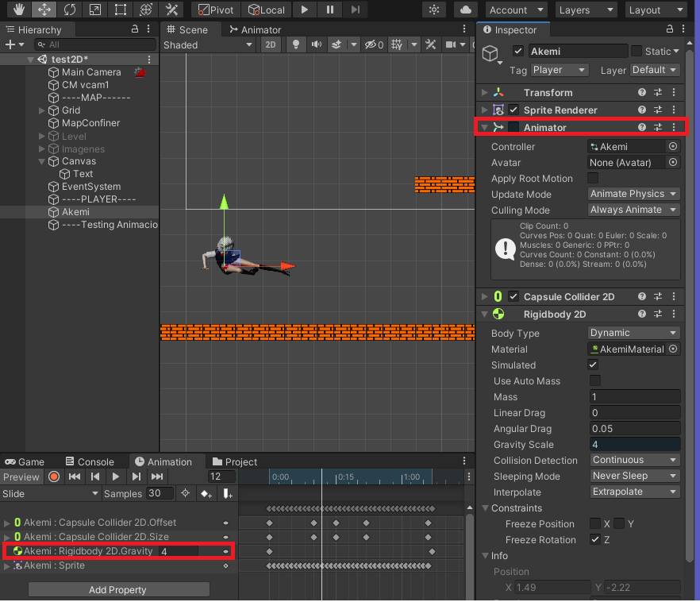This screenshot has height=602, width=700.
Task: Click the Add Property button
Action: (x=118, y=589)
